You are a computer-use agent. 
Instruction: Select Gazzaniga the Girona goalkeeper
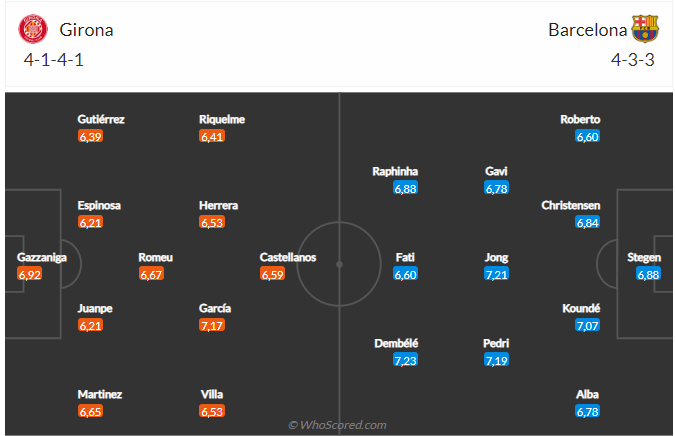(x=41, y=257)
